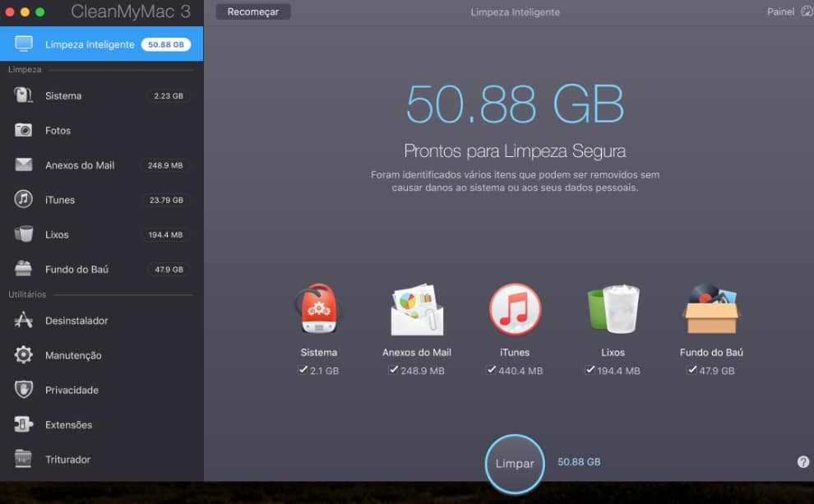Click 50.88 GB text beside Limpar
The width and height of the screenshot is (814, 504).
click(x=579, y=462)
